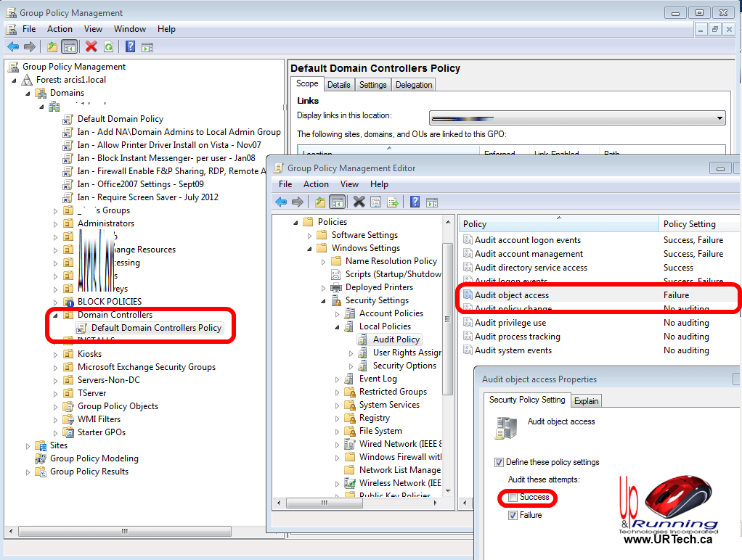Expand the Event Log tree node
Viewport: 742px width, 560px height.
pyautogui.click(x=338, y=378)
